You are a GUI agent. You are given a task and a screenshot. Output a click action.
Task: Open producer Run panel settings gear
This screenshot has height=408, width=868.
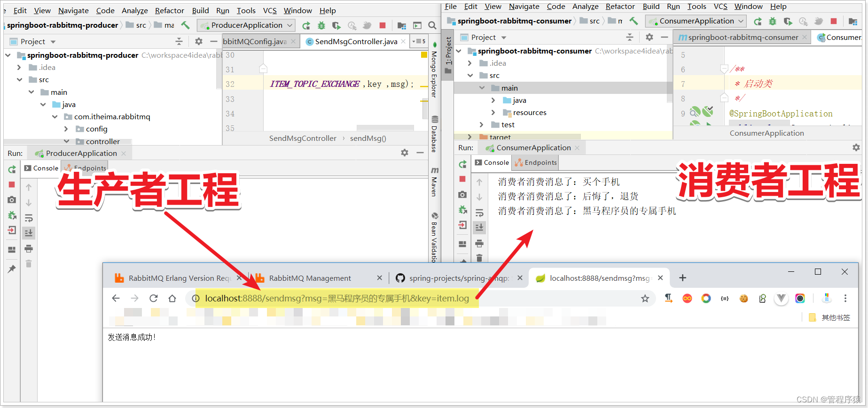click(404, 153)
